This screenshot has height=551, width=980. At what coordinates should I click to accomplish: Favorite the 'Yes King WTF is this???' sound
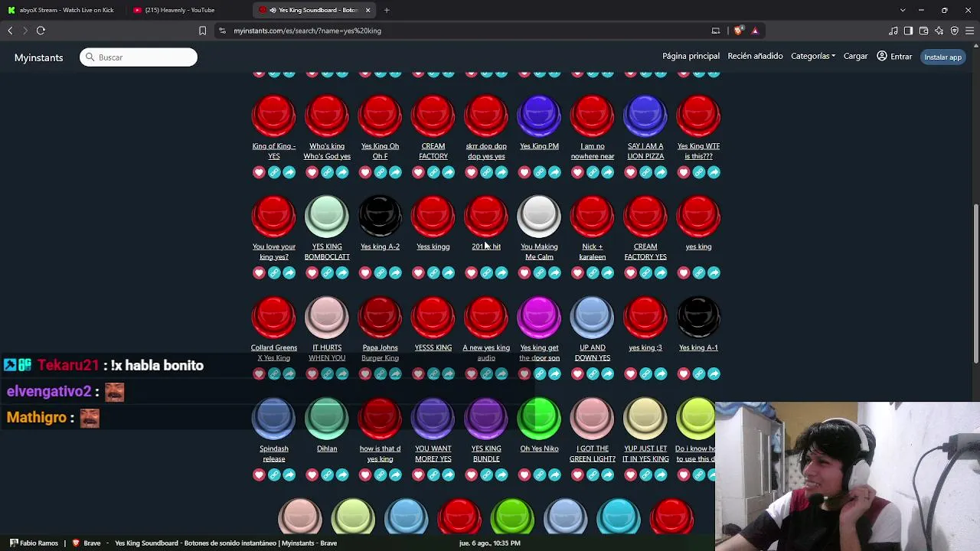coord(684,172)
